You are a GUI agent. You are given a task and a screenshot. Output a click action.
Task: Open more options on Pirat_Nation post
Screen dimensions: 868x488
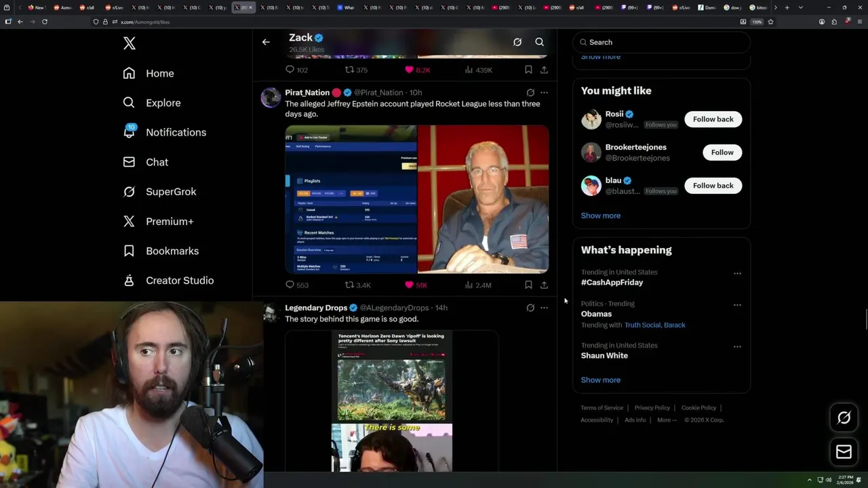544,93
